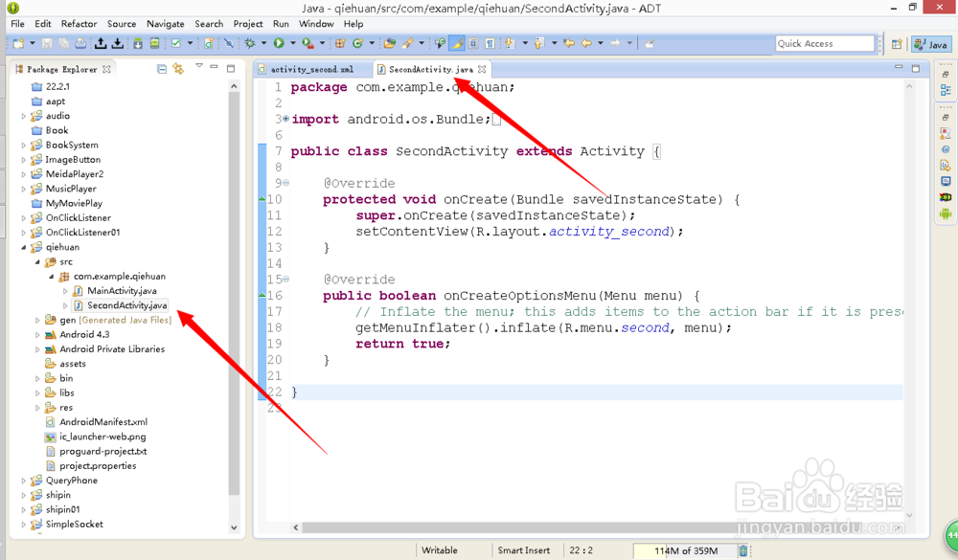
Task: Toggle Mark Occurrences highlighter icon
Action: pyautogui.click(x=456, y=43)
